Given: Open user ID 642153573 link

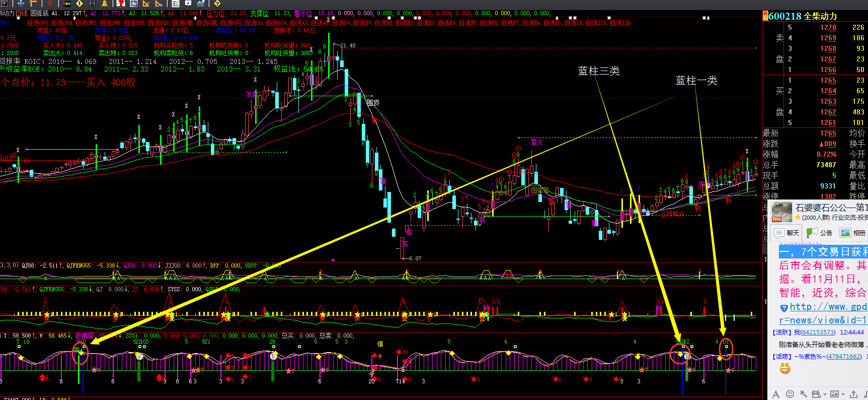Looking at the screenshot, I should pyautogui.click(x=818, y=332).
